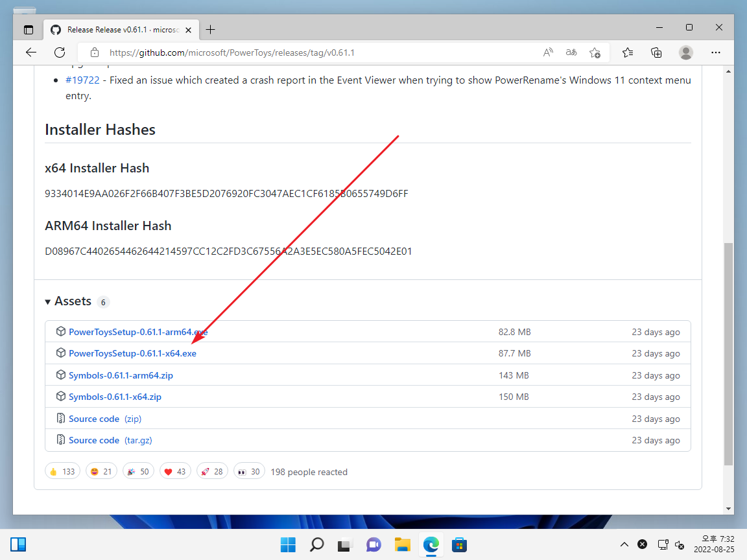Show hidden tray icons chevron
The width and height of the screenshot is (747, 560).
[x=624, y=544]
